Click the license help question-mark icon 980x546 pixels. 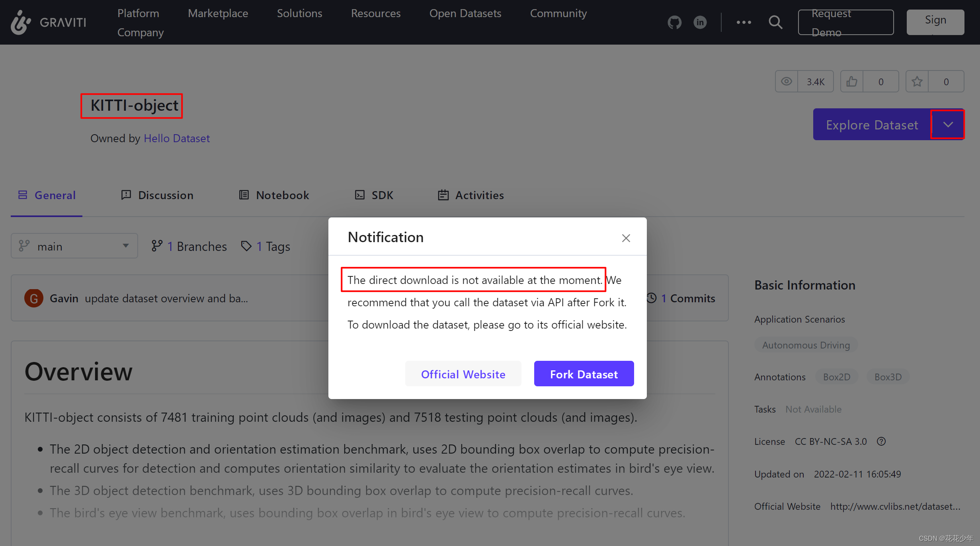pos(881,441)
